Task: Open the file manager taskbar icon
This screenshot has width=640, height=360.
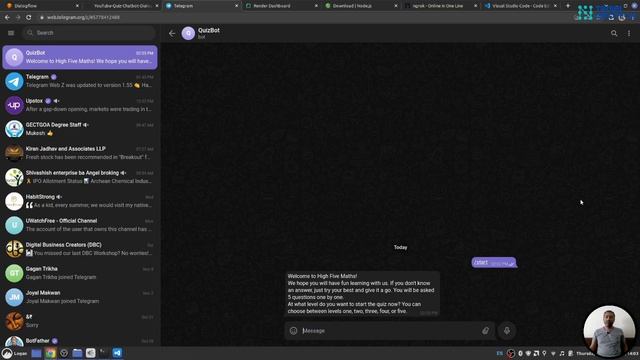Action: pyautogui.click(x=77, y=353)
